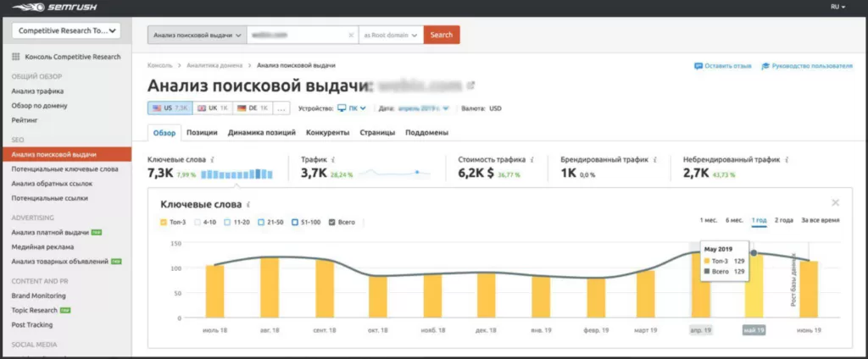Open Обзор по домену in the sidebar
Viewport: 868px width, 359px height.
coord(39,106)
